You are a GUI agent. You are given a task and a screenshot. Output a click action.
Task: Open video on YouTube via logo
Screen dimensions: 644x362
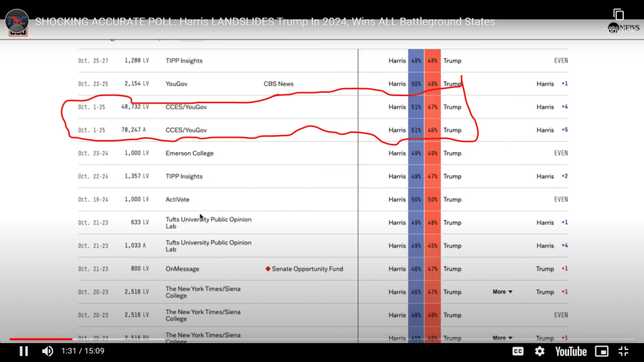[x=570, y=351]
